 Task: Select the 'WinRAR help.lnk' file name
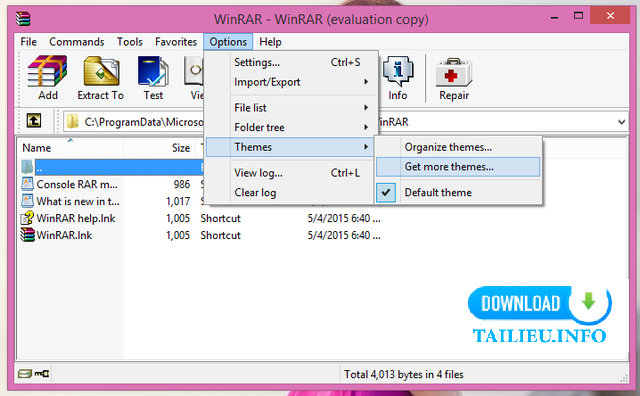[76, 218]
